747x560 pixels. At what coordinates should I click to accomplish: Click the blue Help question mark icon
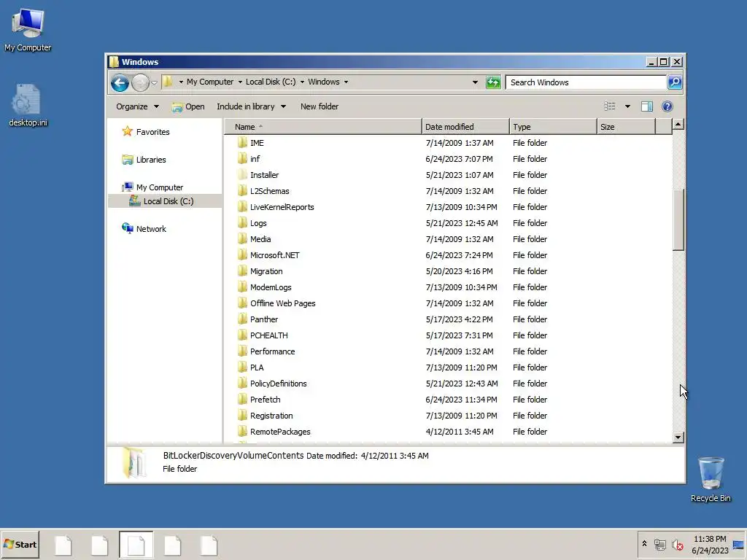pyautogui.click(x=667, y=106)
